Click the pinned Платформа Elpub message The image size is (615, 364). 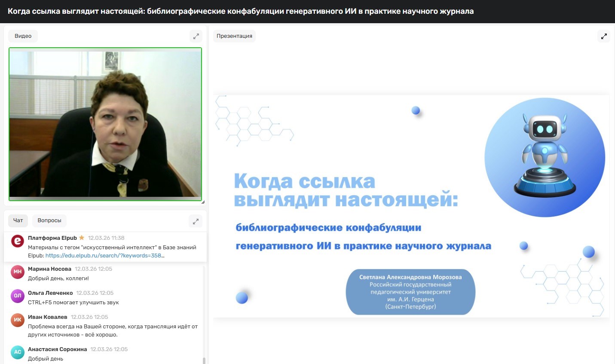(x=112, y=248)
